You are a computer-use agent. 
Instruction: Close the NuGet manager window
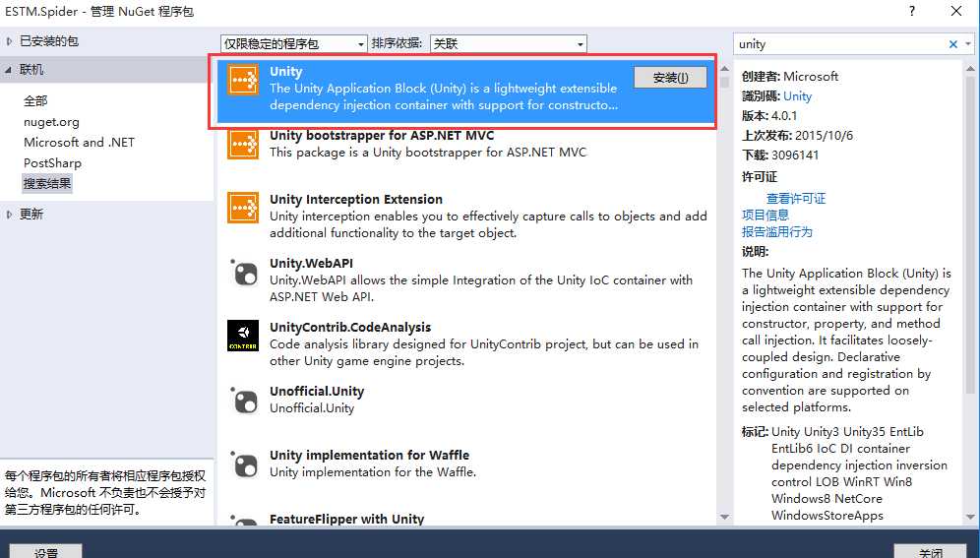point(956,11)
